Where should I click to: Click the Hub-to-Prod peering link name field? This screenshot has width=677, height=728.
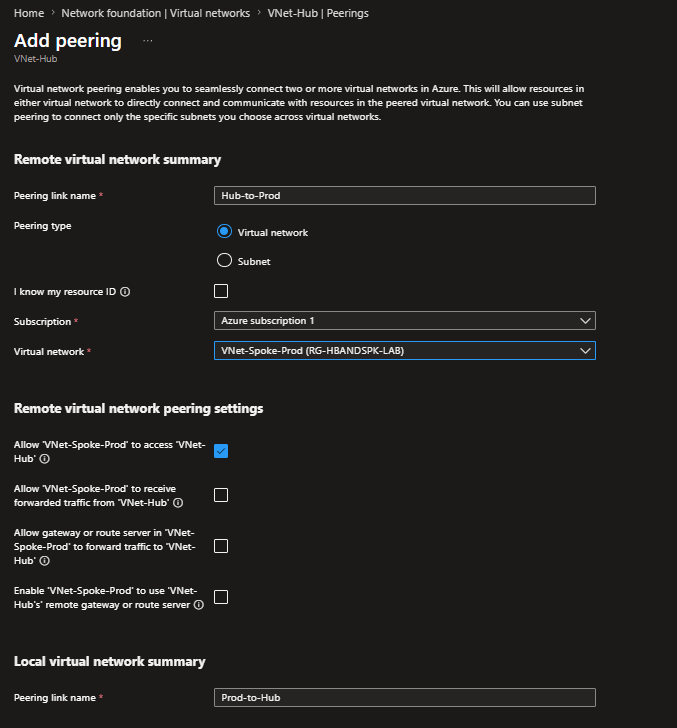(405, 195)
